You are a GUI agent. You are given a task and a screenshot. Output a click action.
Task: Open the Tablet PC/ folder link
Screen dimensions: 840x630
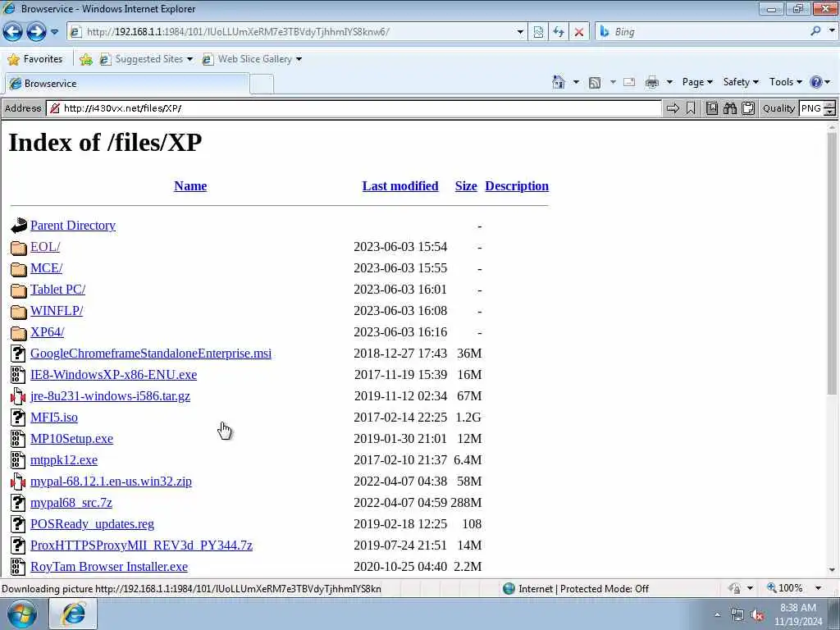click(x=58, y=290)
